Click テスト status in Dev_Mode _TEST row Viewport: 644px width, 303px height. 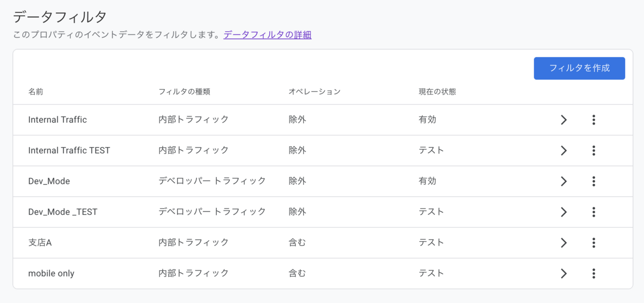[x=431, y=212]
